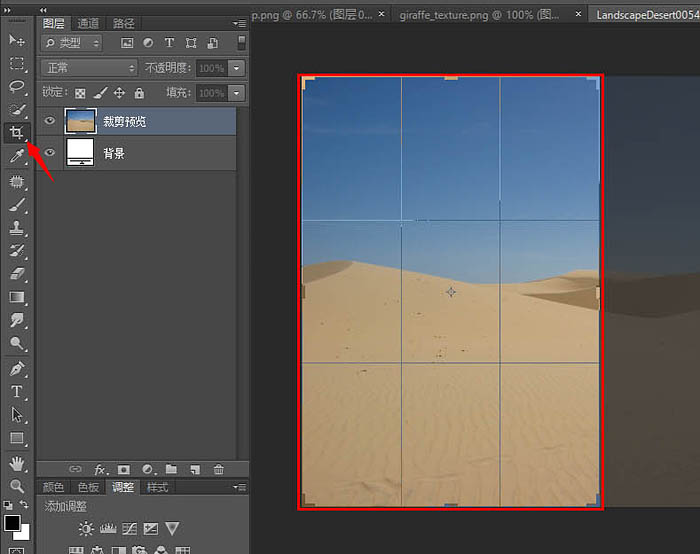Screen dimensions: 700x554
Task: Select the Move tool
Action: (17, 40)
